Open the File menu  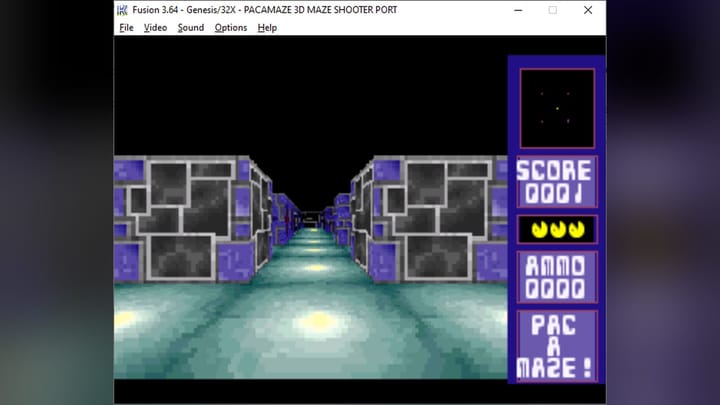point(126,28)
